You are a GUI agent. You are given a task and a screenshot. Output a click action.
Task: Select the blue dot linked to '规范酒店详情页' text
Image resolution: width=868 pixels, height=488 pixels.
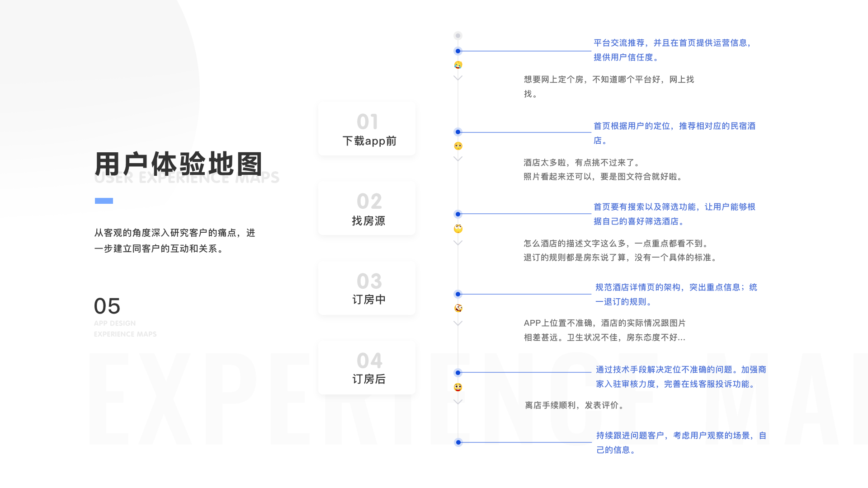point(458,294)
